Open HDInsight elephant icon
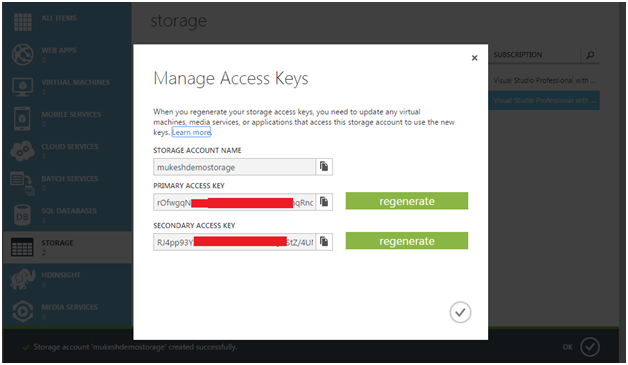The width and height of the screenshot is (628, 365). point(22,279)
